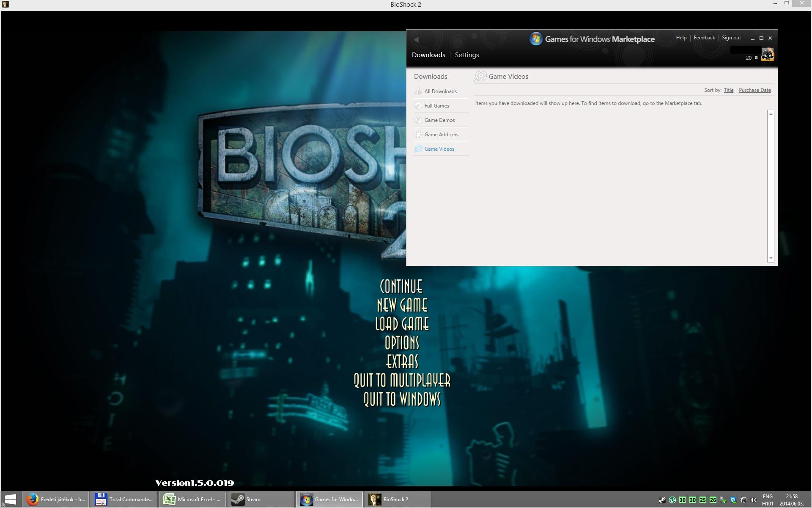Click the Games for Windows taskbar button
Viewport: 812px width, 508px height.
tap(329, 500)
